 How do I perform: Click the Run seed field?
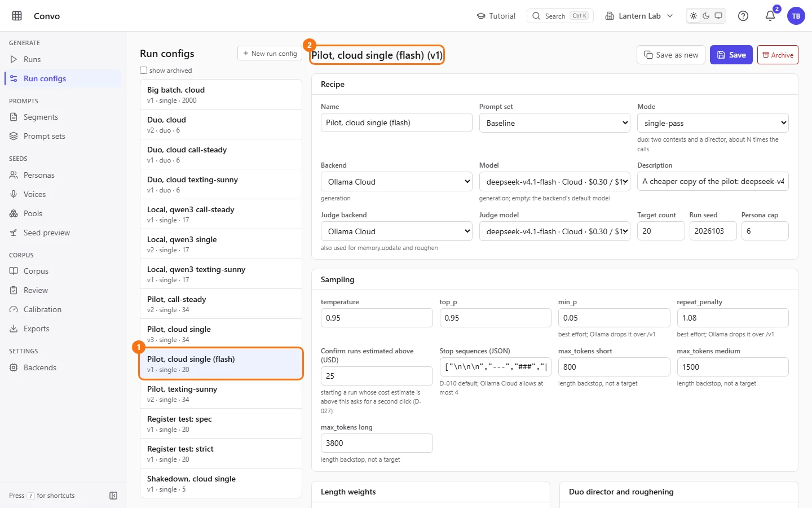713,231
